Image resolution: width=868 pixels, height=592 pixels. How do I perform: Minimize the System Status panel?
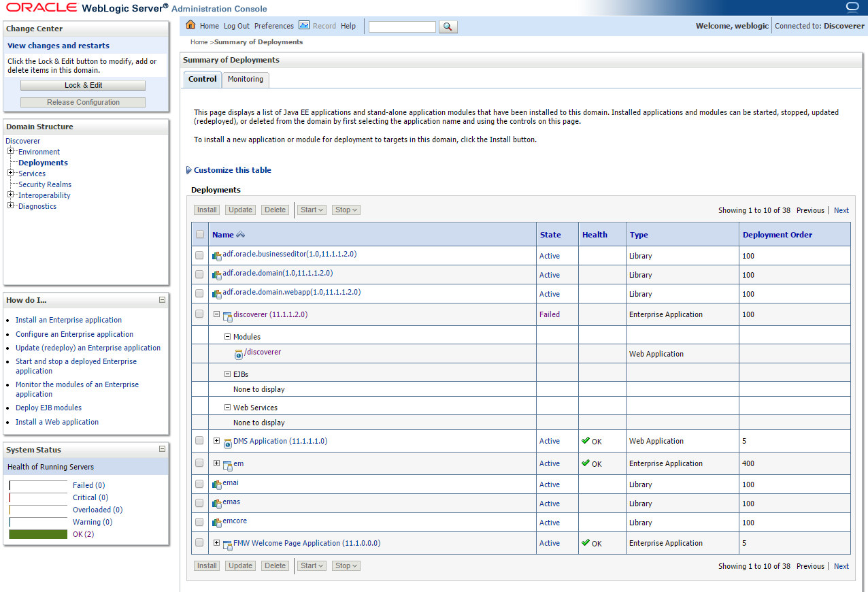click(x=162, y=449)
